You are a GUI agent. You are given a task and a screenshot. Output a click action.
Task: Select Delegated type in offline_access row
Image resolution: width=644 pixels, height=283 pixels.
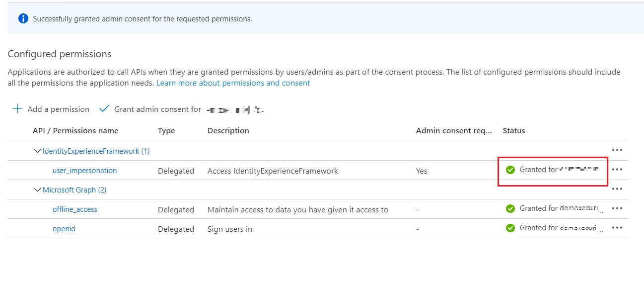click(x=176, y=210)
